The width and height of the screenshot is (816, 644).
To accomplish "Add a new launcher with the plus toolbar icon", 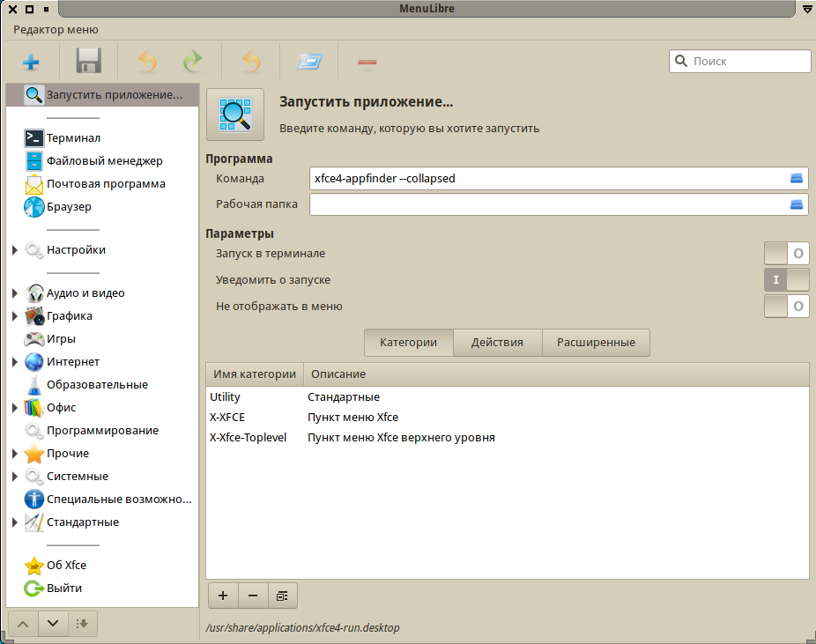I will [x=31, y=62].
